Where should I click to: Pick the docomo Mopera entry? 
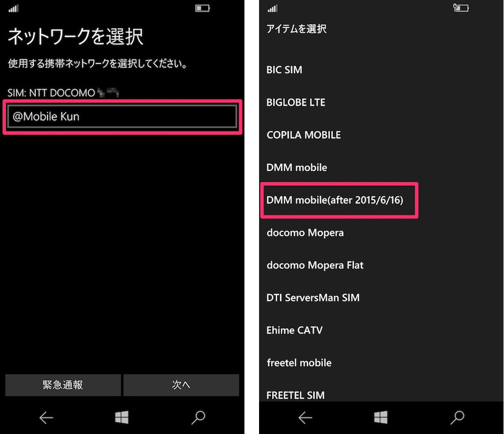pos(305,233)
